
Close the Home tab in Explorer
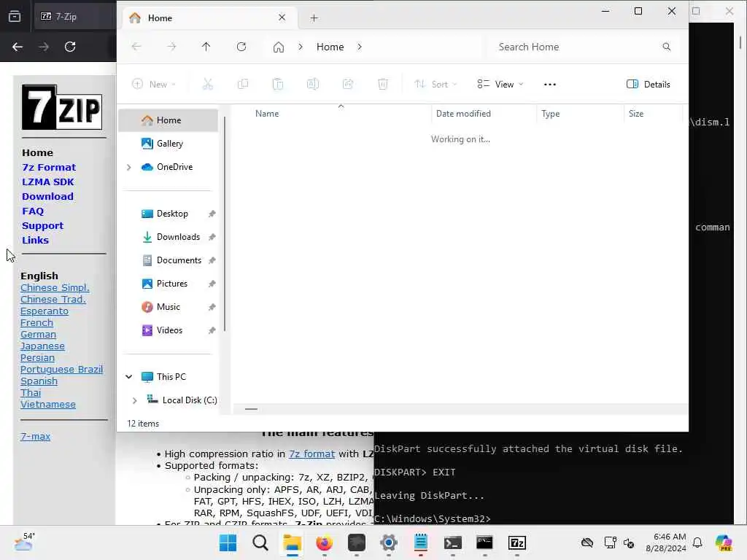[282, 17]
